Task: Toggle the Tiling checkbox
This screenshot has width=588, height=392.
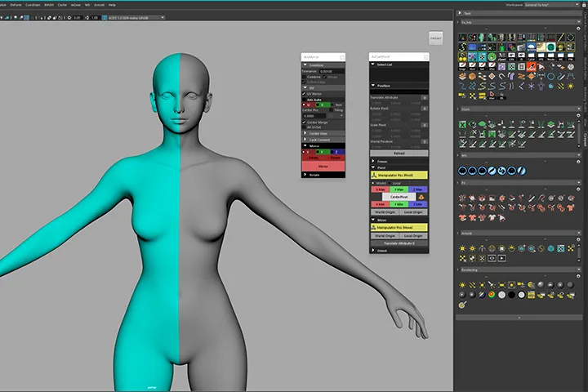Action: (332, 110)
